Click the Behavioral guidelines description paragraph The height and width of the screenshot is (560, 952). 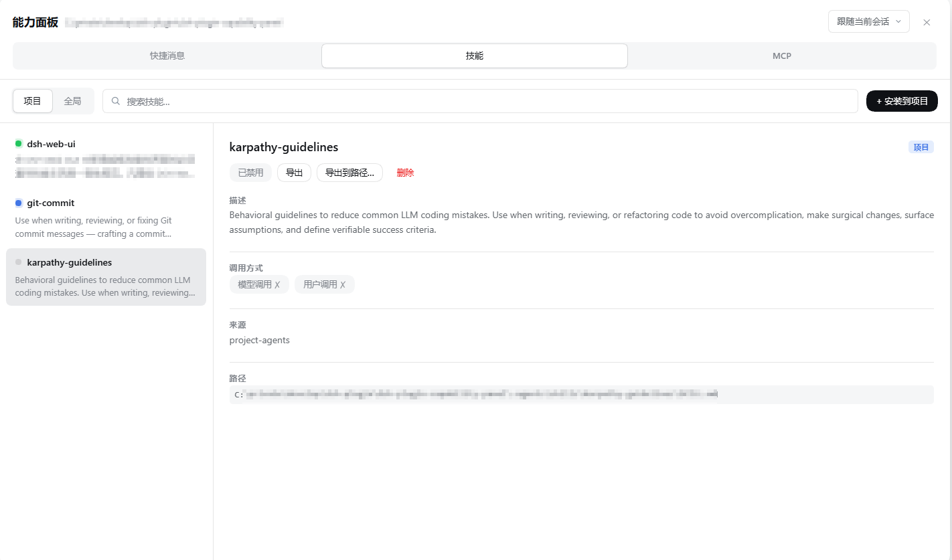click(581, 223)
